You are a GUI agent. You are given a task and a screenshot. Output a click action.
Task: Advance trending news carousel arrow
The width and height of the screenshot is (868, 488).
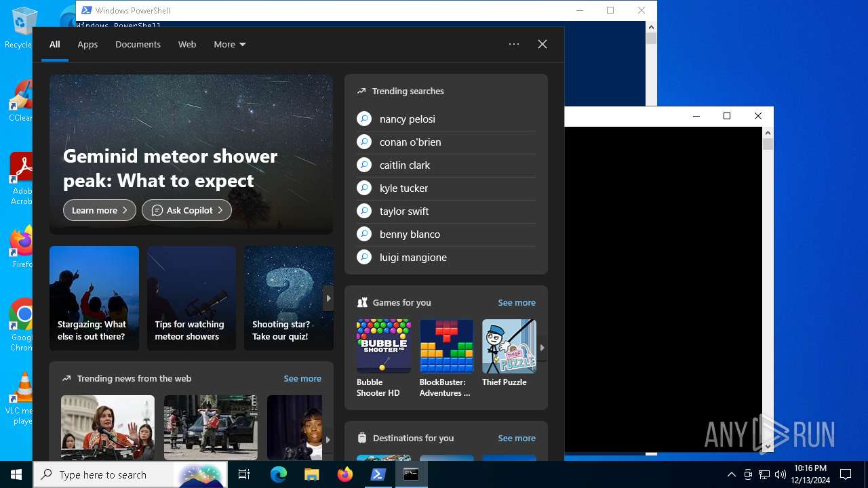(328, 440)
